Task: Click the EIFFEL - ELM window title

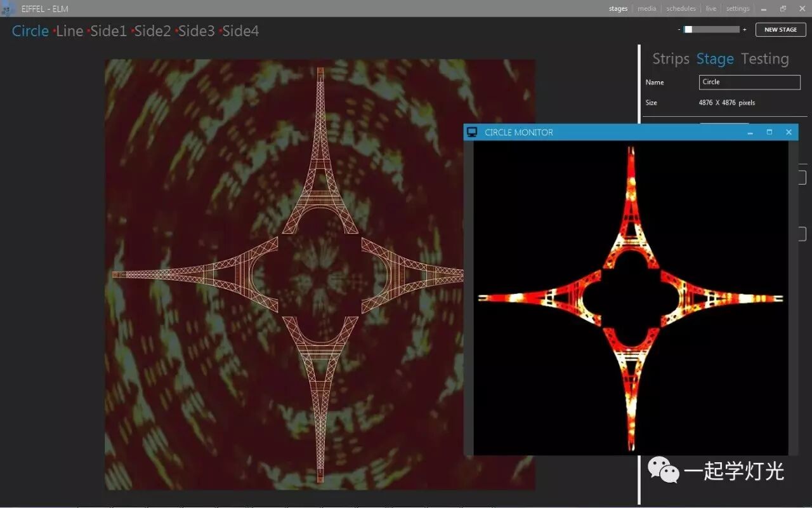Action: (45, 9)
